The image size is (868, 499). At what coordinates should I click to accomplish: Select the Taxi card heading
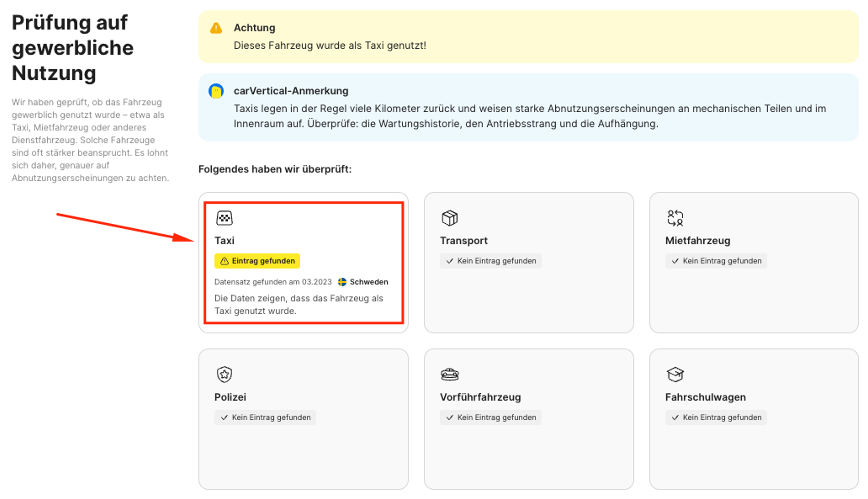tap(224, 240)
